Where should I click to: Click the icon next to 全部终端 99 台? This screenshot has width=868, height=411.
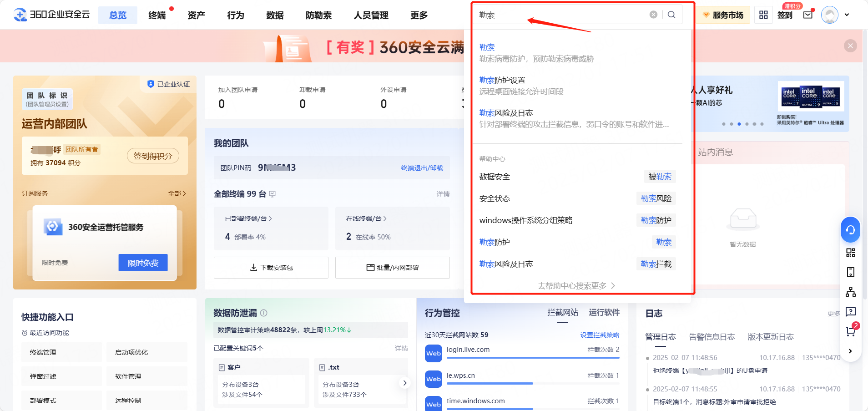273,194
